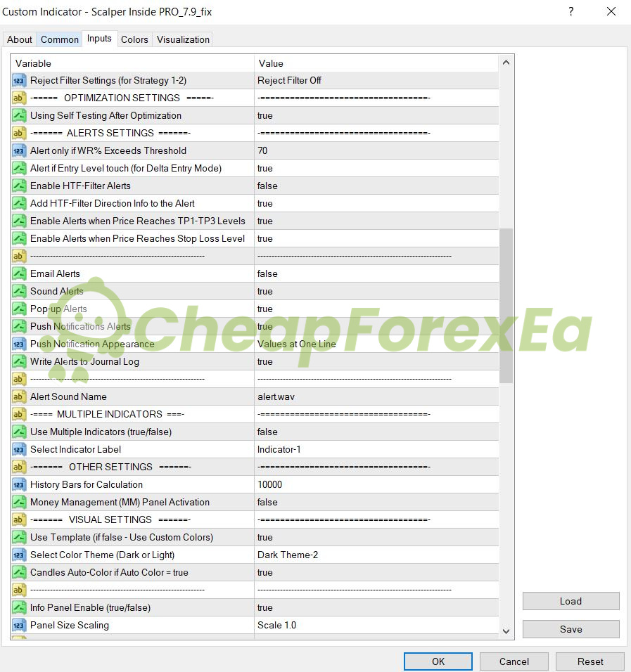631x672 pixels.
Task: Click the icon next to Select Indicator Label
Action: 18,450
